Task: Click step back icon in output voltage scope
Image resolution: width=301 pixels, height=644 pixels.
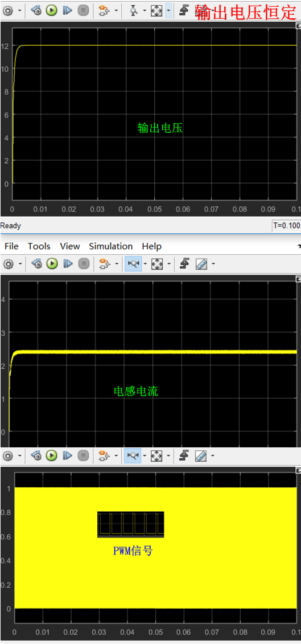Action: pos(36,11)
